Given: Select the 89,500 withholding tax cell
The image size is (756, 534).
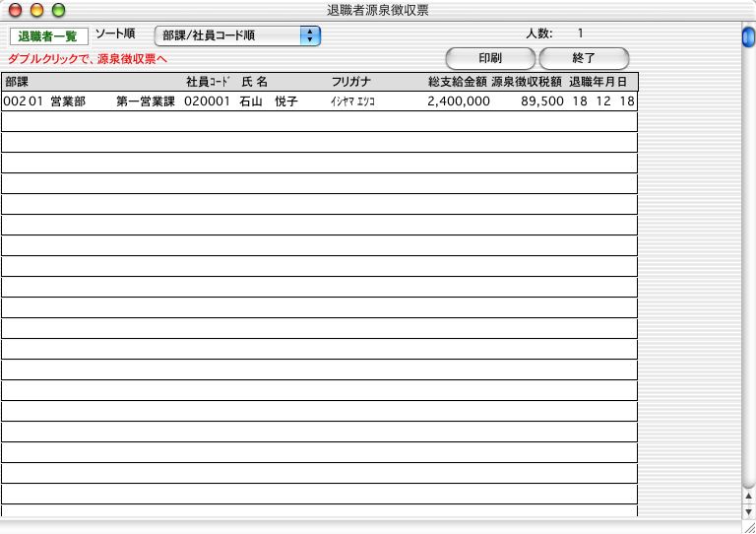Looking at the screenshot, I should [541, 101].
